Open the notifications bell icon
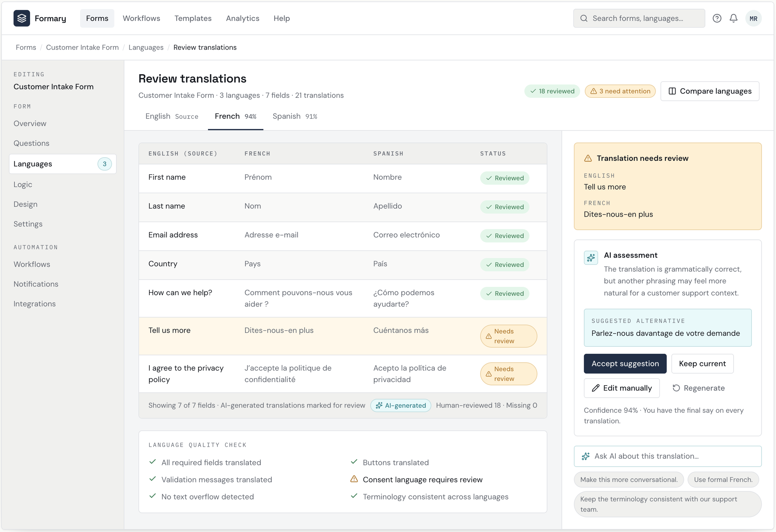Screen dimensions: 776x532 (733, 18)
